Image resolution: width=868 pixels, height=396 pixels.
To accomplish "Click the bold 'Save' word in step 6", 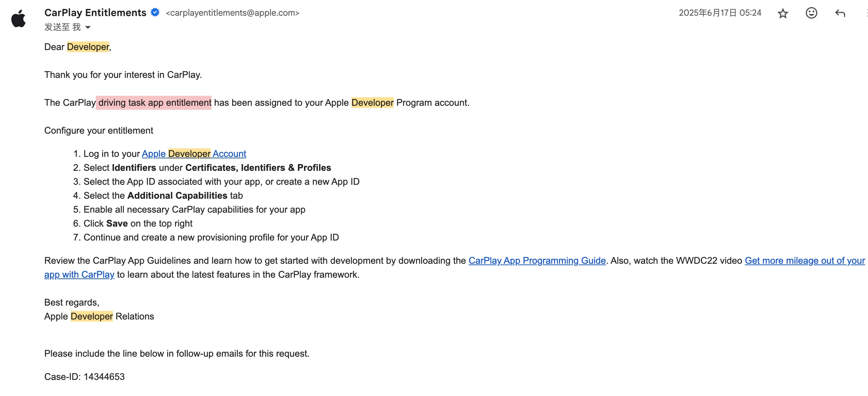I will click(117, 223).
